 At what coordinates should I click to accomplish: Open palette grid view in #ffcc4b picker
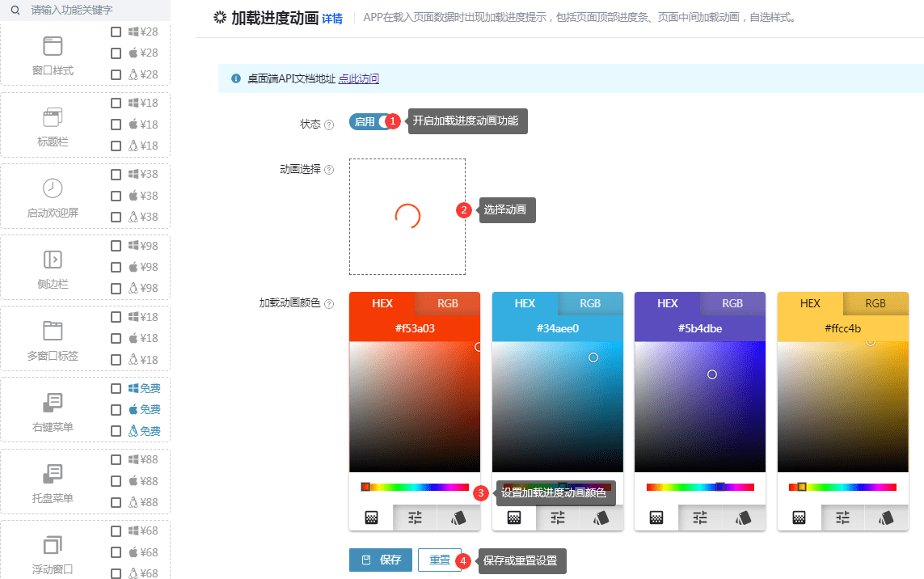799,518
